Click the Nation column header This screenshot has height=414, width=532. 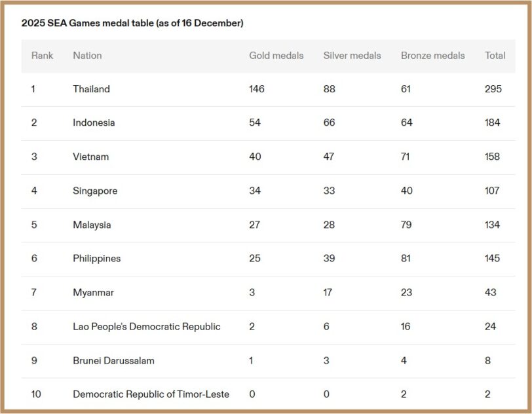87,56
